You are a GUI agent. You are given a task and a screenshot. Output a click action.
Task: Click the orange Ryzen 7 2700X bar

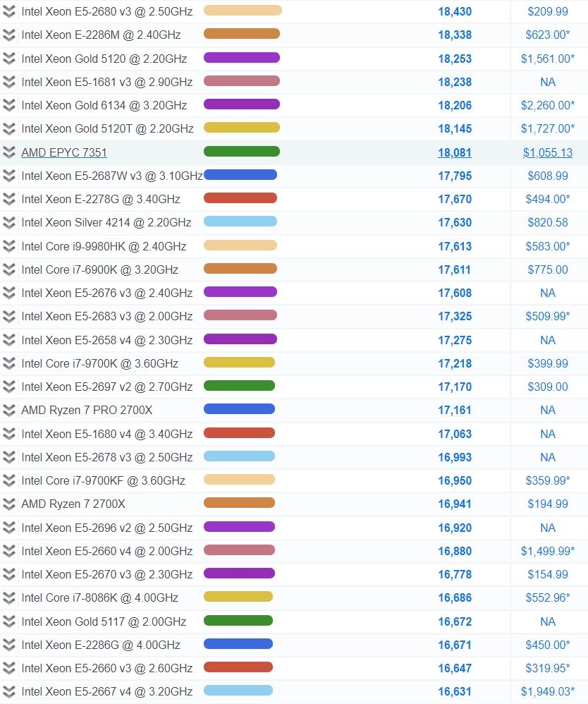(239, 503)
